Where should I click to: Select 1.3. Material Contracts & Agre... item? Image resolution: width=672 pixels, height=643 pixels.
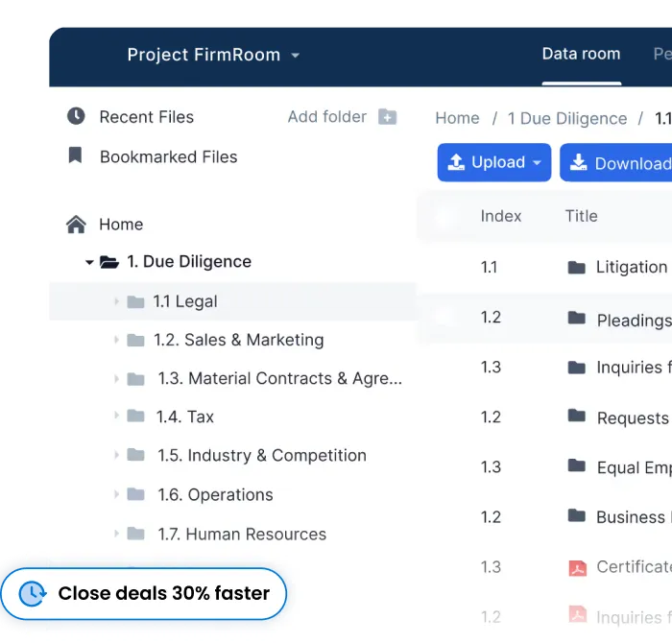pyautogui.click(x=280, y=378)
